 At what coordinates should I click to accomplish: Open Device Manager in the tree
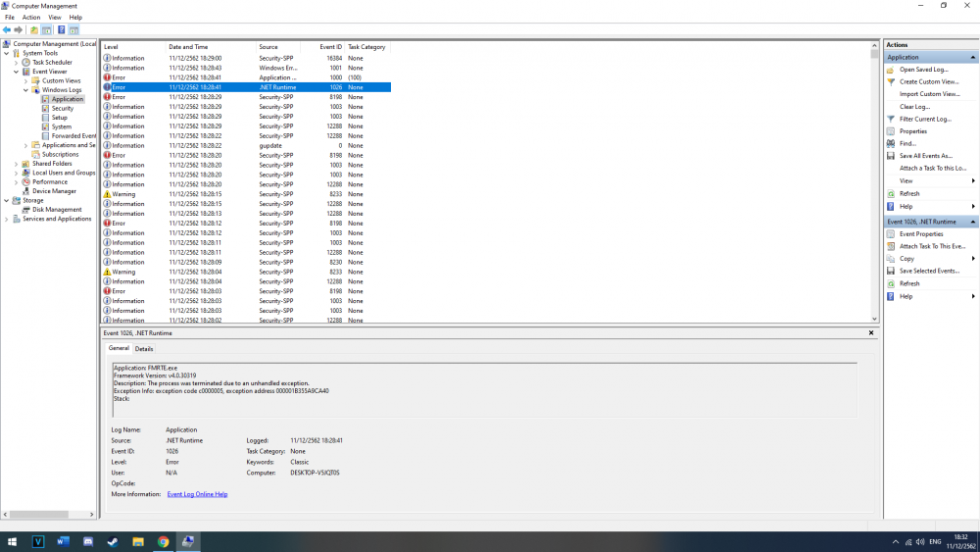point(54,191)
